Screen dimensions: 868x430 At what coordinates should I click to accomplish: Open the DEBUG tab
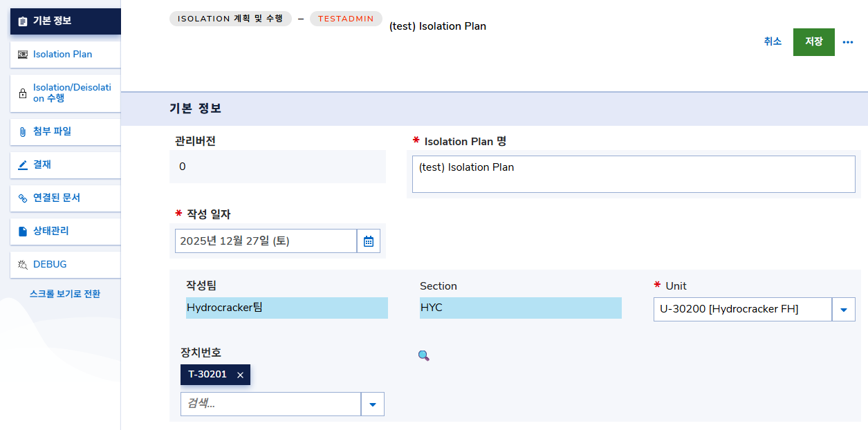tap(65, 264)
